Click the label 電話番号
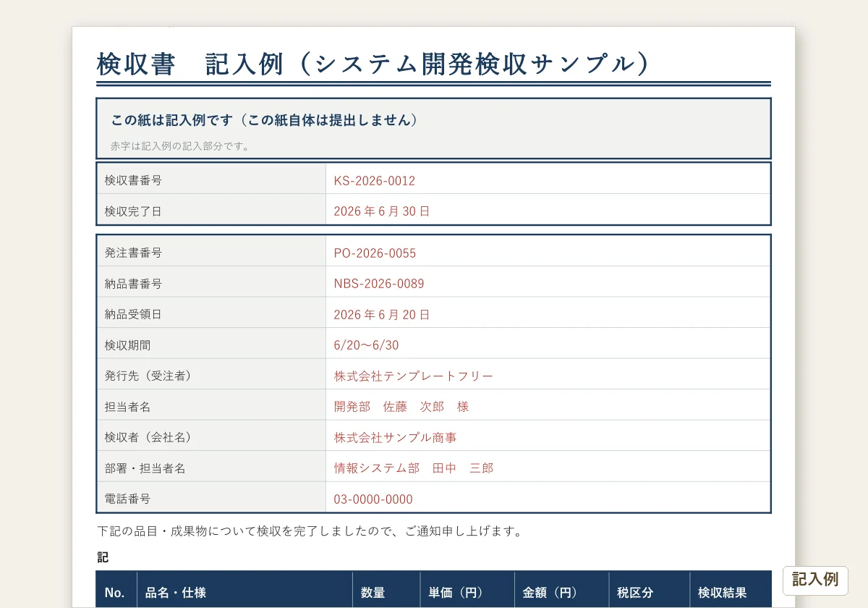The width and height of the screenshot is (868, 608). coord(127,499)
